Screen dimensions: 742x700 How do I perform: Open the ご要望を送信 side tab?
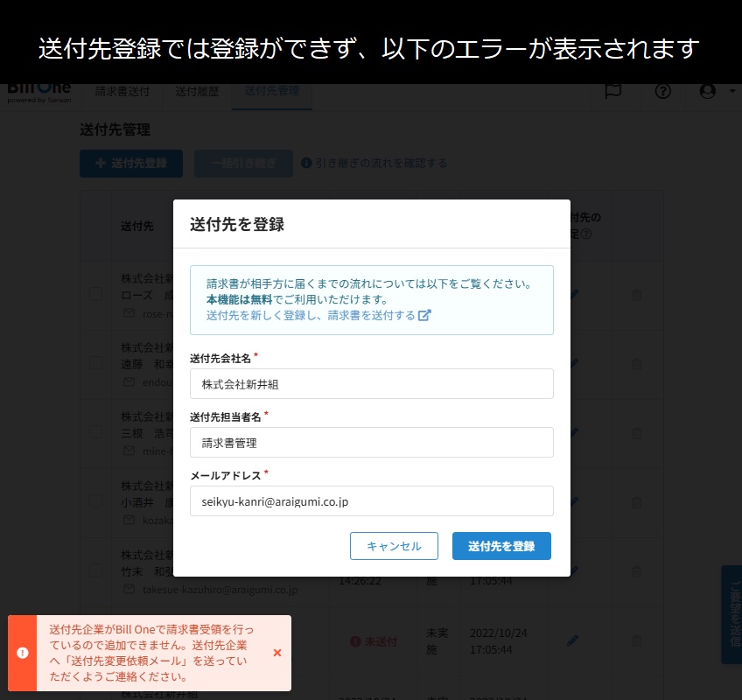pos(731,614)
